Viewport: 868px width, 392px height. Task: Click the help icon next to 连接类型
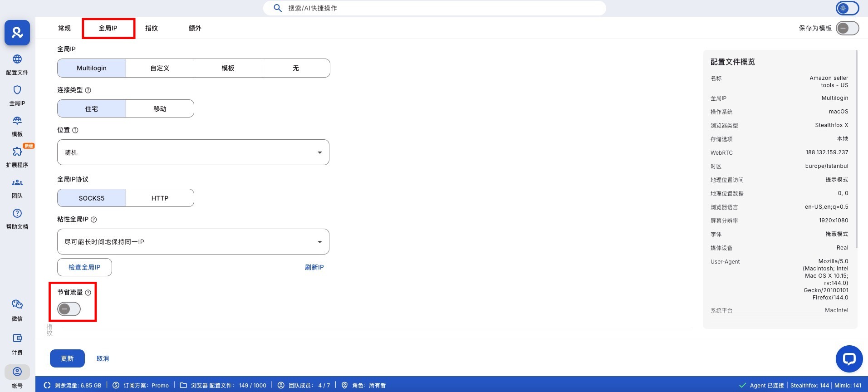click(88, 90)
